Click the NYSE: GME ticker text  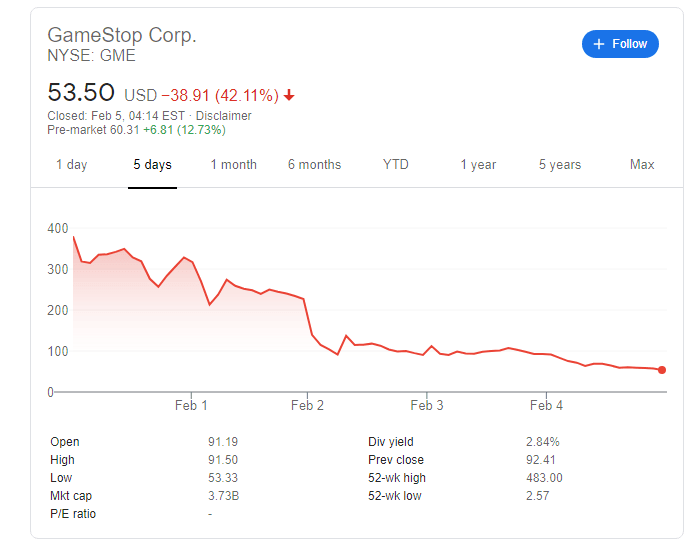click(x=91, y=56)
